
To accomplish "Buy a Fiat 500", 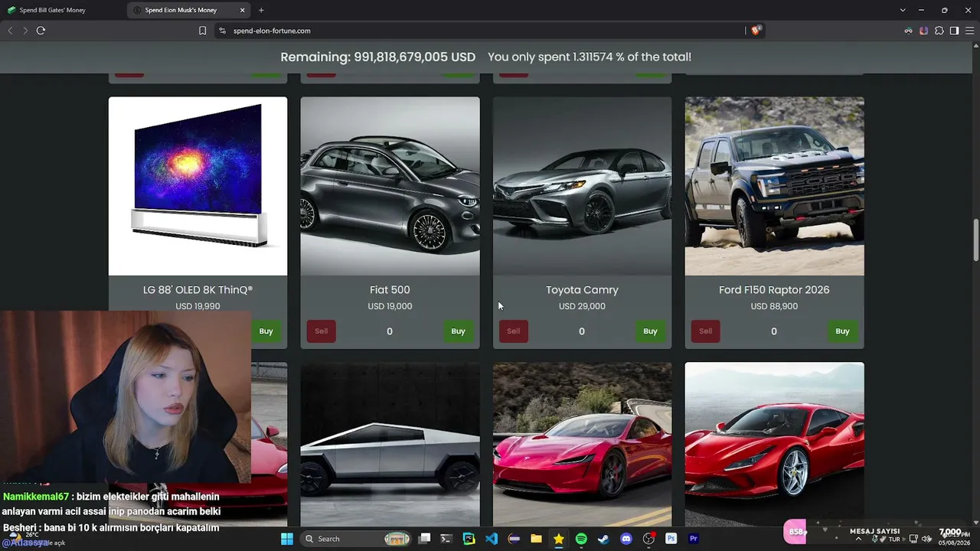I will coord(458,331).
